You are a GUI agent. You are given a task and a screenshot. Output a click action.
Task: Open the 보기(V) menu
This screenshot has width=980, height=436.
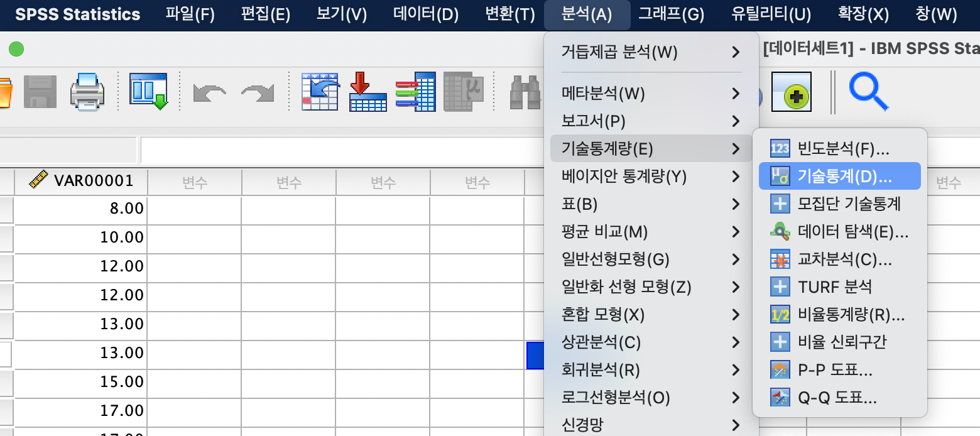(342, 14)
